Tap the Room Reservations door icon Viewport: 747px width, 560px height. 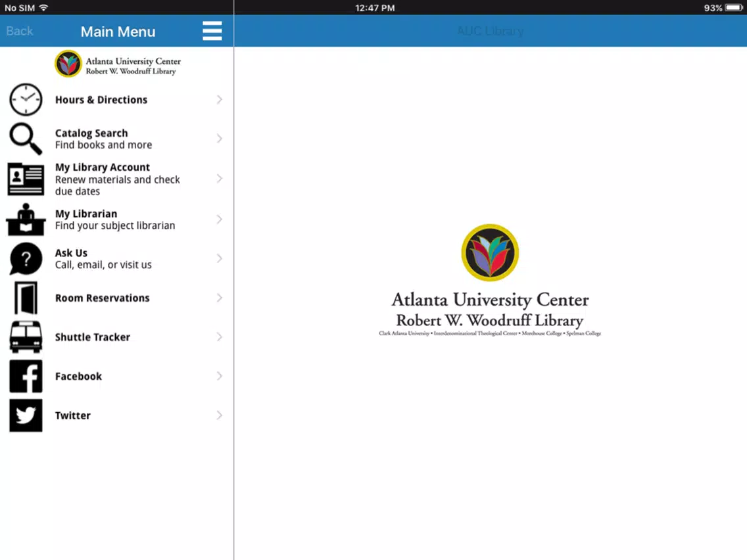click(x=26, y=298)
